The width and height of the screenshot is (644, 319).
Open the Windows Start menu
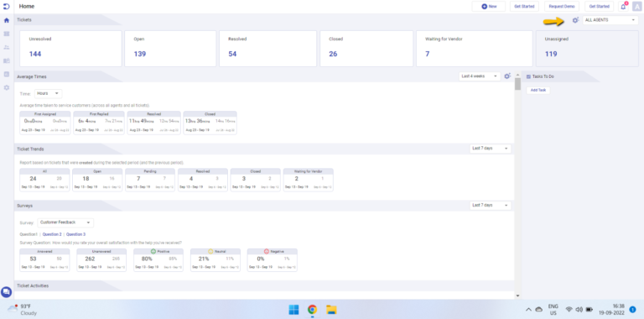click(293, 310)
